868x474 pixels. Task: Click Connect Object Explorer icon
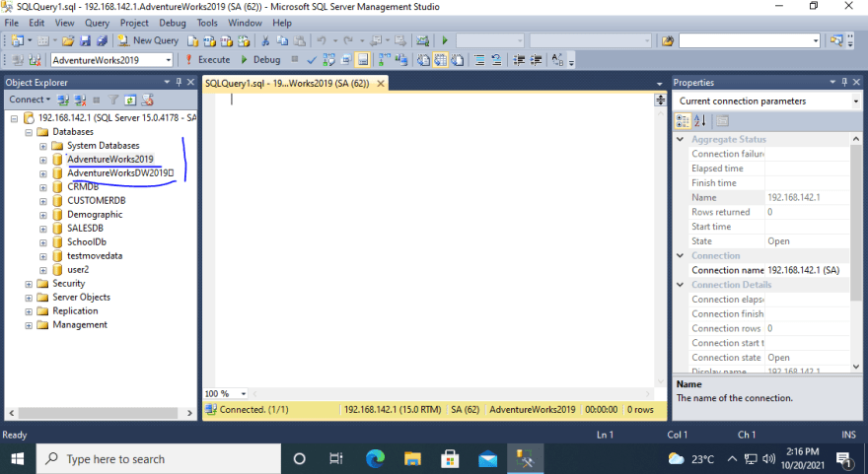point(63,101)
